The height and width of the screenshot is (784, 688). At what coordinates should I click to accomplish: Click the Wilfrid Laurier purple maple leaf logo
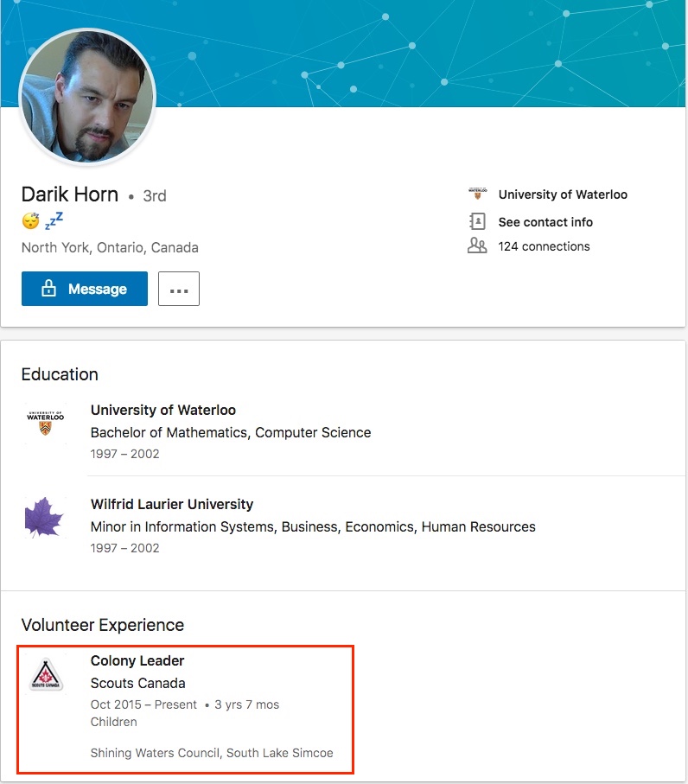44,517
